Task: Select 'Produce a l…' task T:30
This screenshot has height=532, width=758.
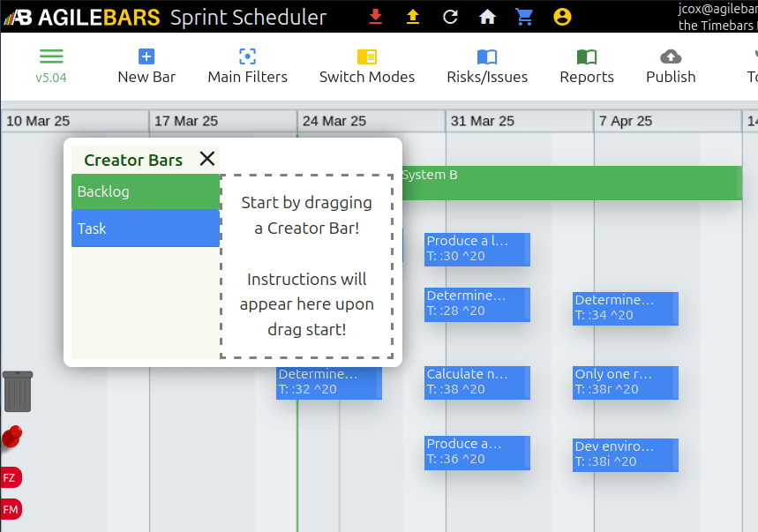Action: (477, 250)
